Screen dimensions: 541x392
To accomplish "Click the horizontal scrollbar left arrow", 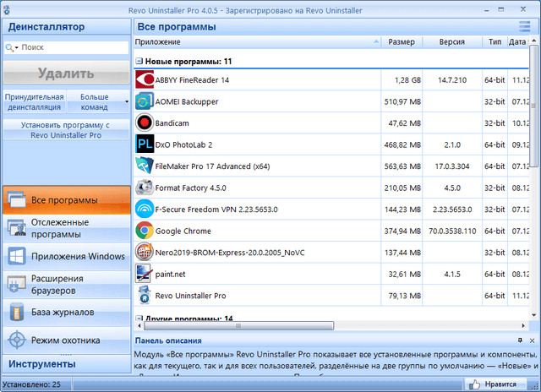I will pos(139,325).
